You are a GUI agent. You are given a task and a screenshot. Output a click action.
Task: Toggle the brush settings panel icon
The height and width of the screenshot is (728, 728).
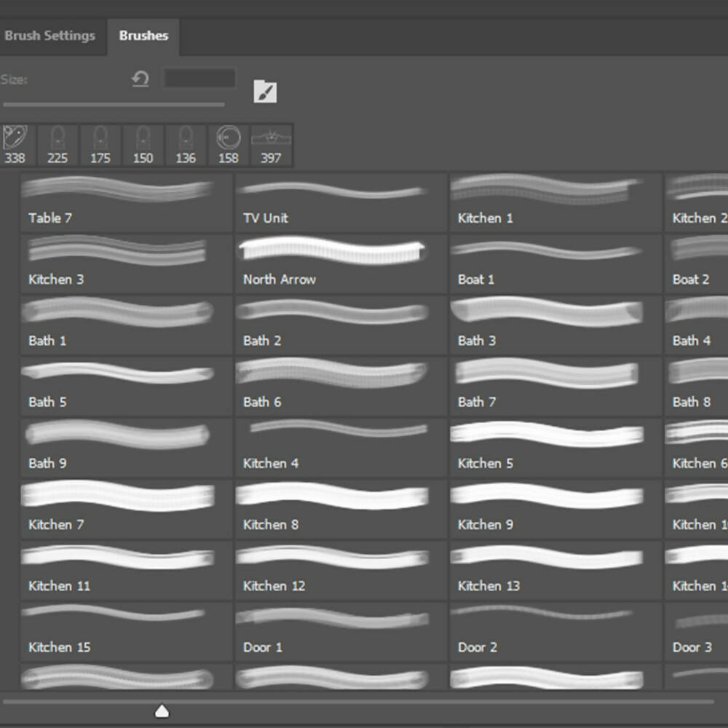[x=265, y=92]
